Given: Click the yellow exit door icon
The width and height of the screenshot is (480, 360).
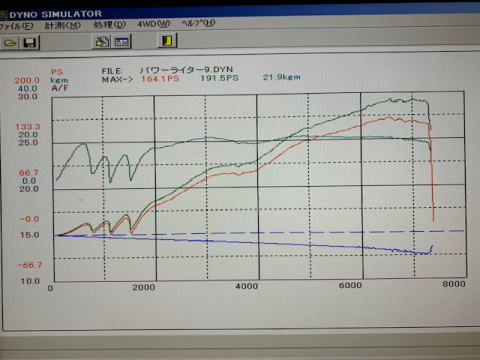Looking at the screenshot, I should coord(167,40).
